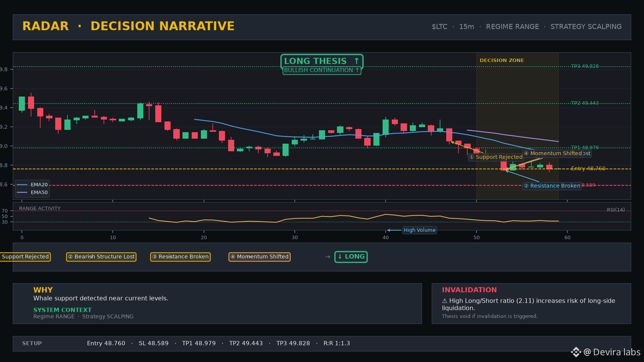
Task: Click the Resistance Broken chart annotation
Action: (x=552, y=186)
